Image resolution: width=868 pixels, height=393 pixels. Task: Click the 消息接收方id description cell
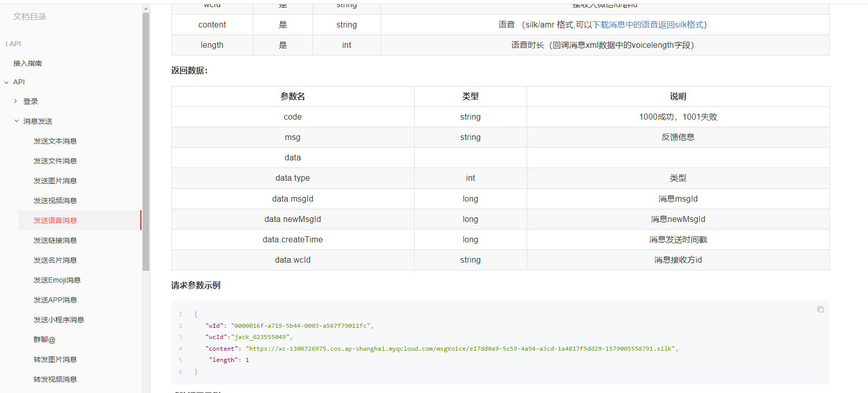coord(678,260)
